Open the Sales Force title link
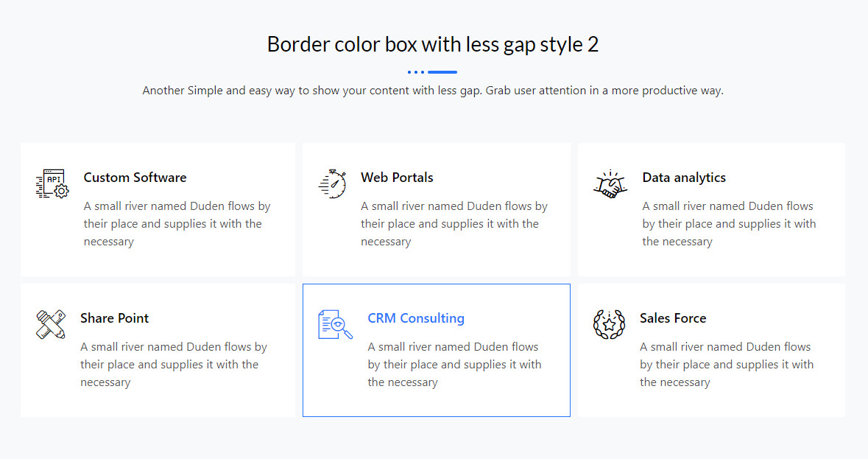Viewport: 868px width, 459px height. (672, 318)
